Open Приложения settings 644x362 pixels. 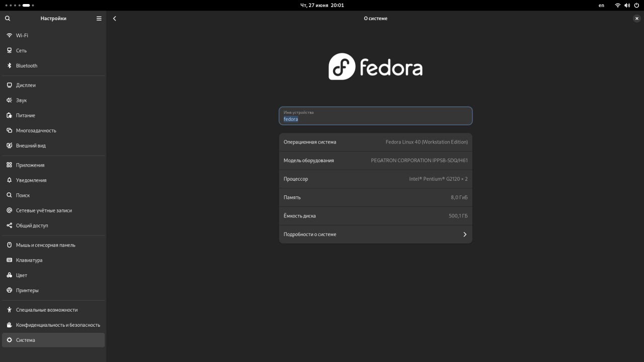coord(53,165)
